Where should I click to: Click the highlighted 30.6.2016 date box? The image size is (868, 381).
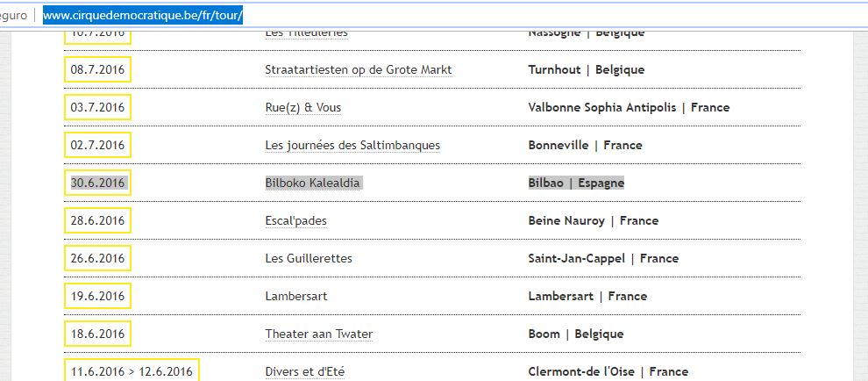[x=97, y=183]
